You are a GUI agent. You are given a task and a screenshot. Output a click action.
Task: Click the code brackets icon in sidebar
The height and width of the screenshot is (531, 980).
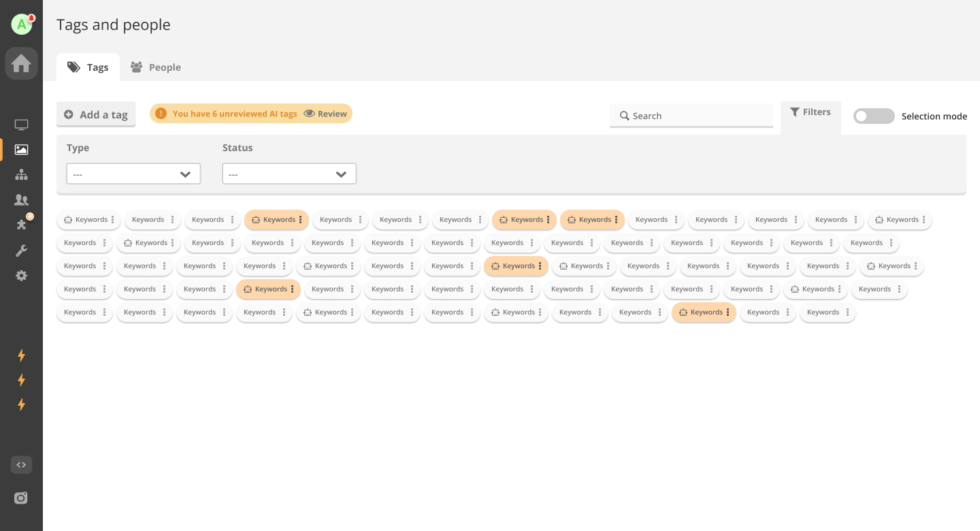(21, 465)
